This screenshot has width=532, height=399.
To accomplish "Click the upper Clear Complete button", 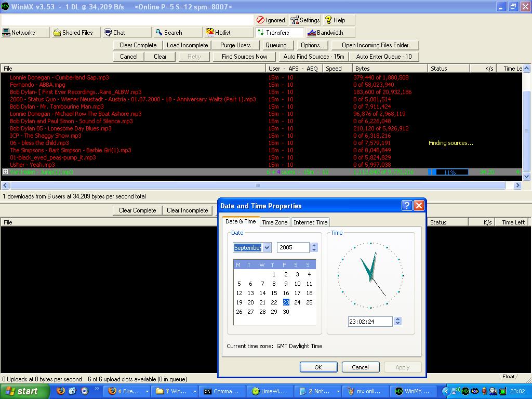I will pos(138,45).
